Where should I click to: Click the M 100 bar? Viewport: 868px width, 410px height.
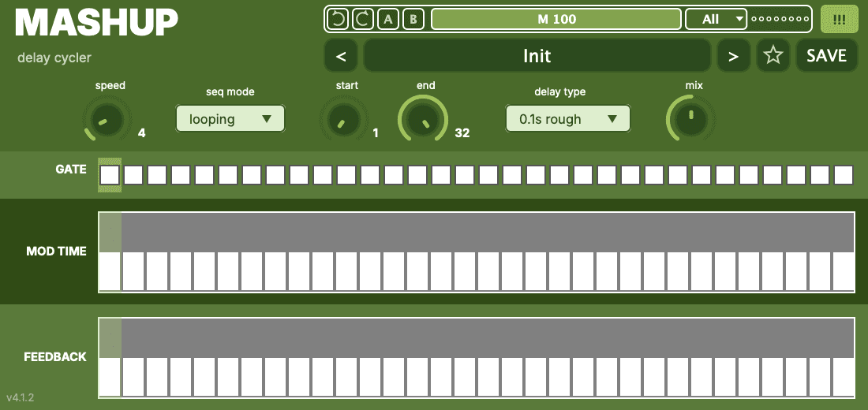(556, 20)
